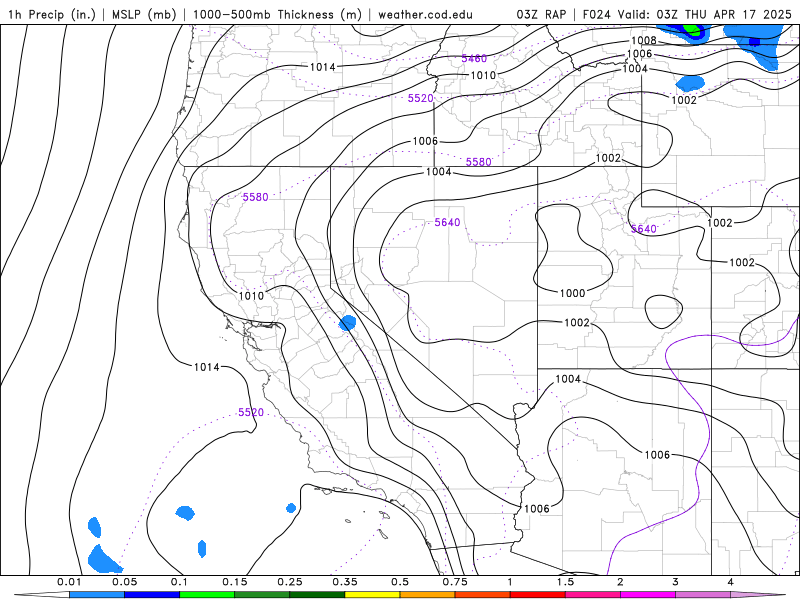Select the darkest green 0.25–0.35 legend swatch
The height and width of the screenshot is (600, 800).
coord(317,595)
